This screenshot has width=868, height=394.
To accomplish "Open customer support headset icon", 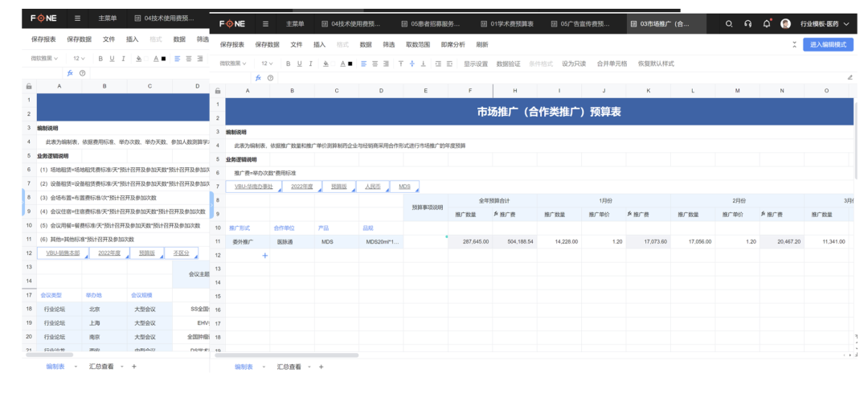I will [748, 24].
